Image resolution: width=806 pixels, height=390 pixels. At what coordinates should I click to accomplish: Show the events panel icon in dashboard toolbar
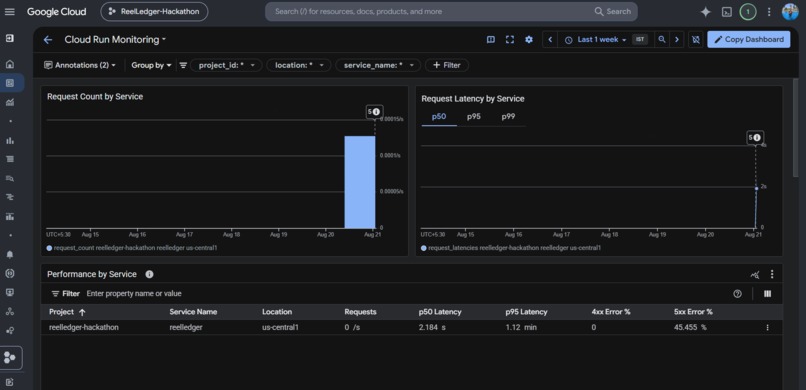491,40
